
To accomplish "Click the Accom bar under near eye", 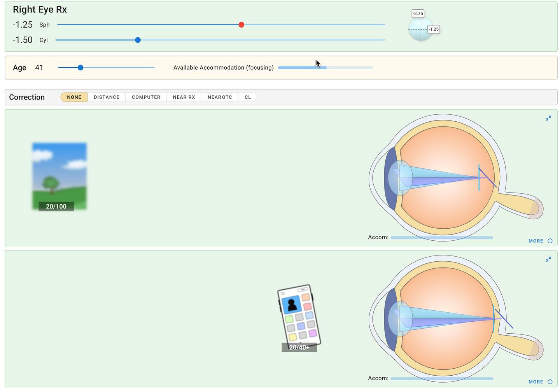I will click(x=442, y=378).
